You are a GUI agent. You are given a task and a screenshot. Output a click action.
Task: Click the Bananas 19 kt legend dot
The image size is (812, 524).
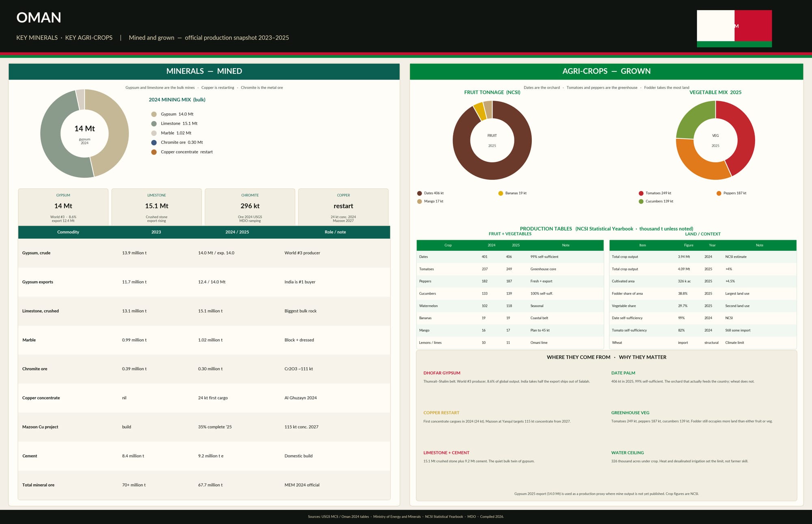pos(501,193)
